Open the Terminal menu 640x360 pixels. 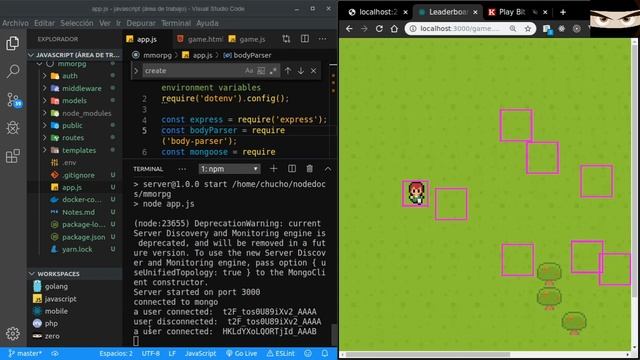[176, 23]
